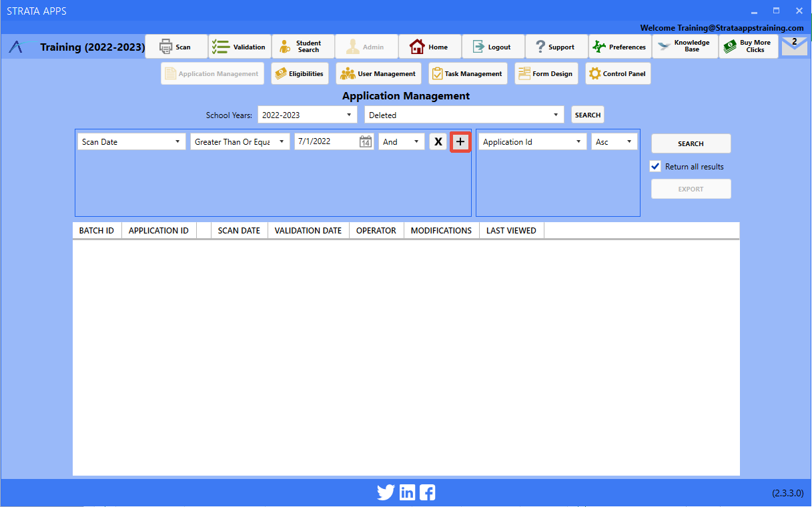Go to the Home screen
Screen dimensions: 812x507
(x=430, y=47)
